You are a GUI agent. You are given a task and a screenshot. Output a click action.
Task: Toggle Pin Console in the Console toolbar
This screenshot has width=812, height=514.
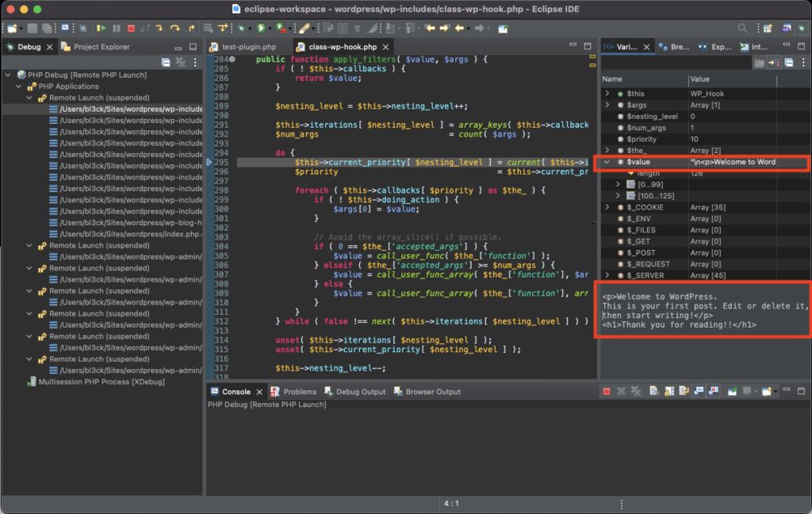coord(732,391)
